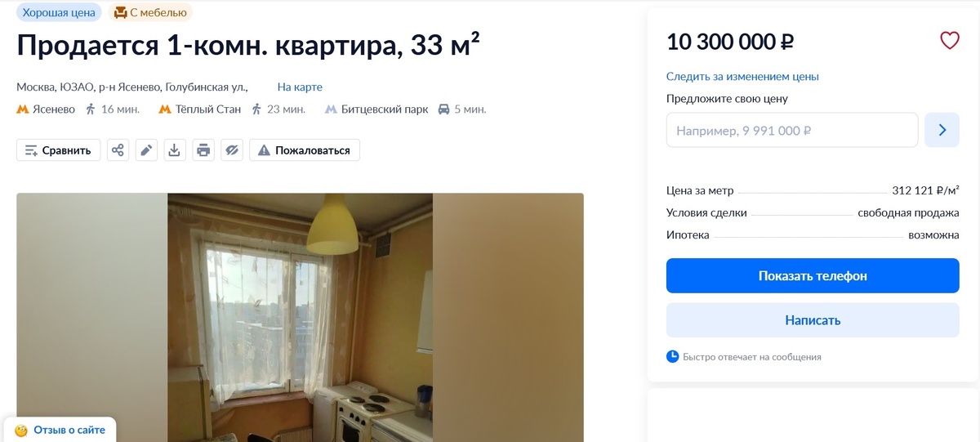Click the download icon
Screen dimensions: 980x442
[175, 150]
